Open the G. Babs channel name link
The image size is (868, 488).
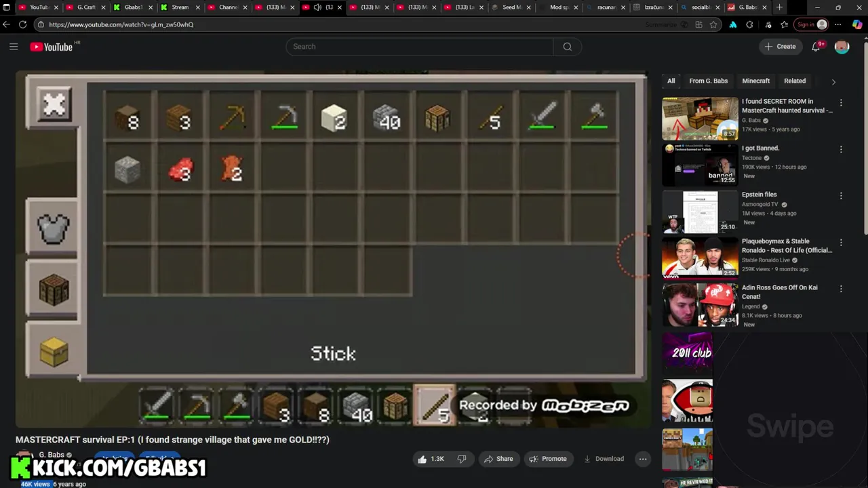click(52, 455)
